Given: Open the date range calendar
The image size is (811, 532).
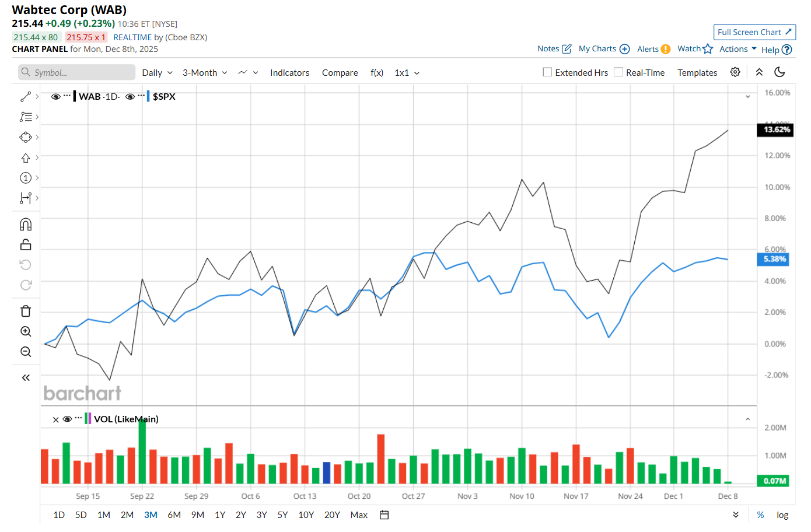Looking at the screenshot, I should click(384, 514).
